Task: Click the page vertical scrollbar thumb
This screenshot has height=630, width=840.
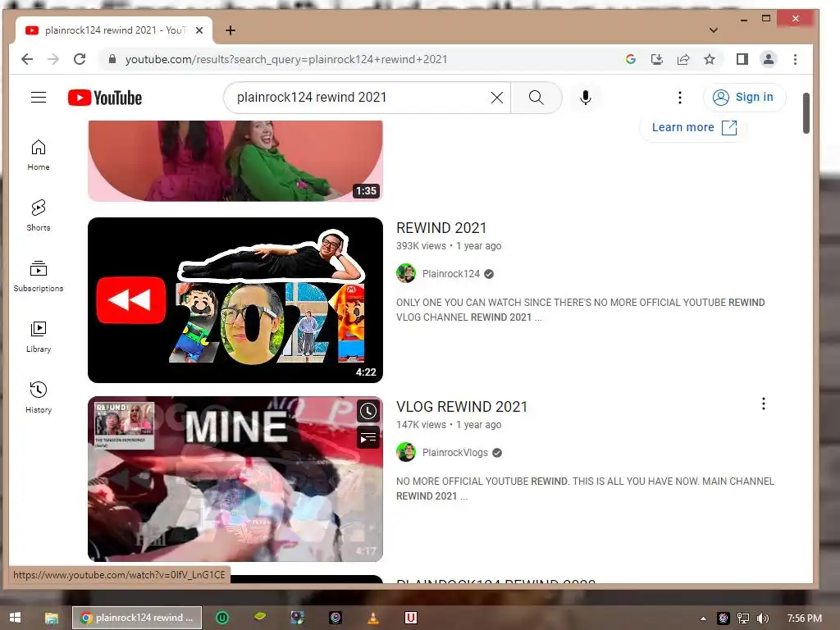Action: click(806, 113)
